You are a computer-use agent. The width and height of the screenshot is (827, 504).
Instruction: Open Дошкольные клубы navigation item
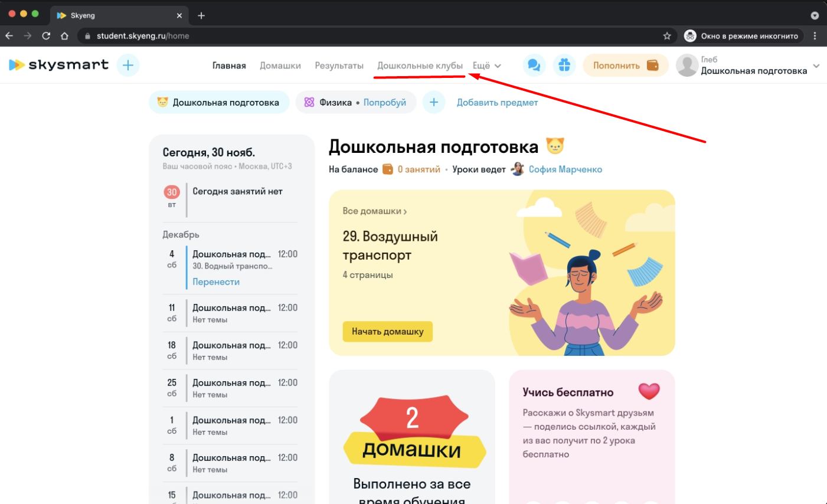coord(420,66)
